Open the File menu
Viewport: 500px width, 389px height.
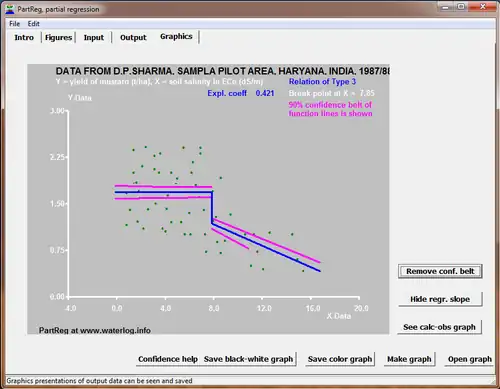point(14,24)
